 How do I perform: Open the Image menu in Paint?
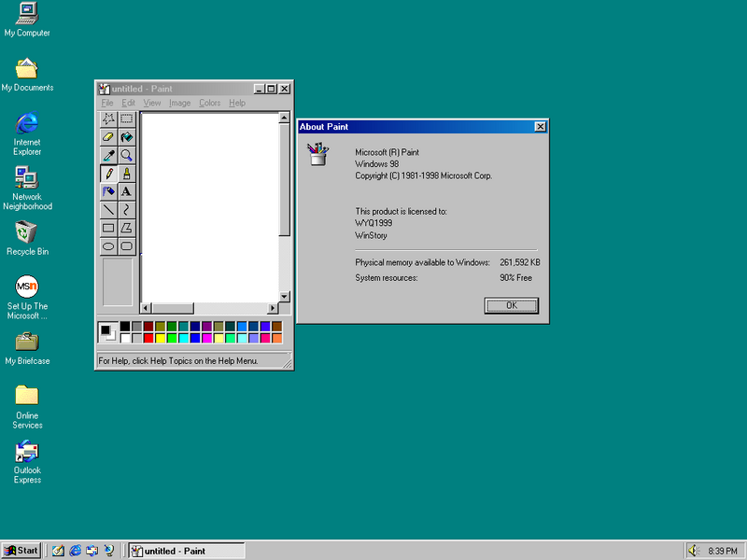[x=179, y=103]
